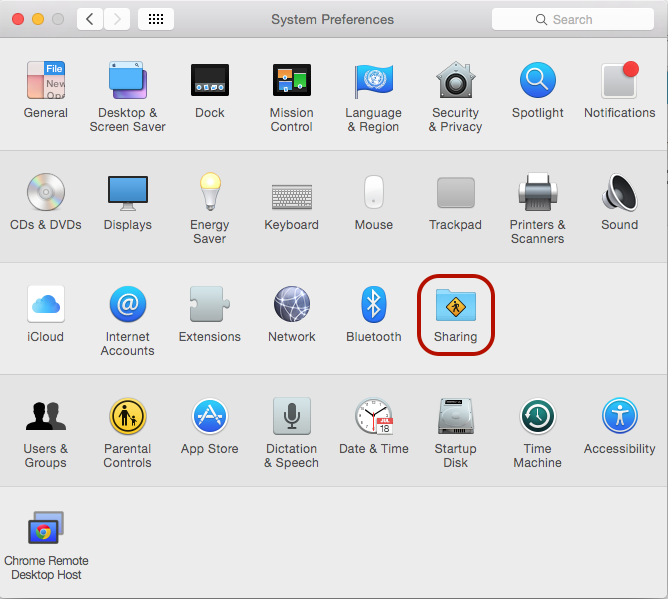Go forward with the right arrow button

(117, 19)
